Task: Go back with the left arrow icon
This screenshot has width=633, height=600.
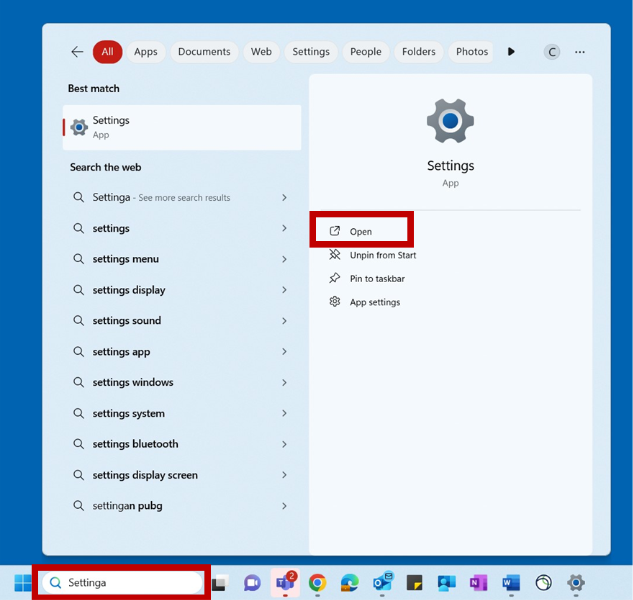Action: click(x=77, y=52)
